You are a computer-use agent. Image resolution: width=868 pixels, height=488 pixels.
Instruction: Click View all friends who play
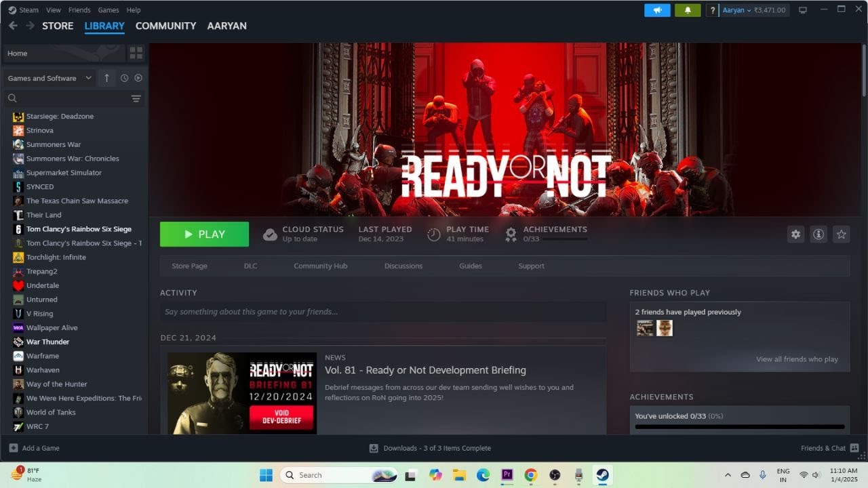[797, 359]
